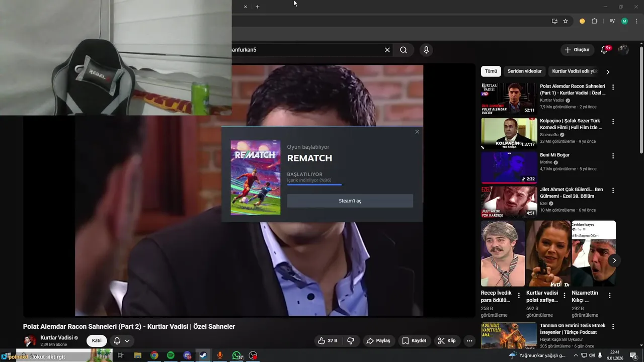This screenshot has height=362, width=644.
Task: Open Polat Alemdar Racon Sahneleri Part 1 title
Action: [x=573, y=89]
